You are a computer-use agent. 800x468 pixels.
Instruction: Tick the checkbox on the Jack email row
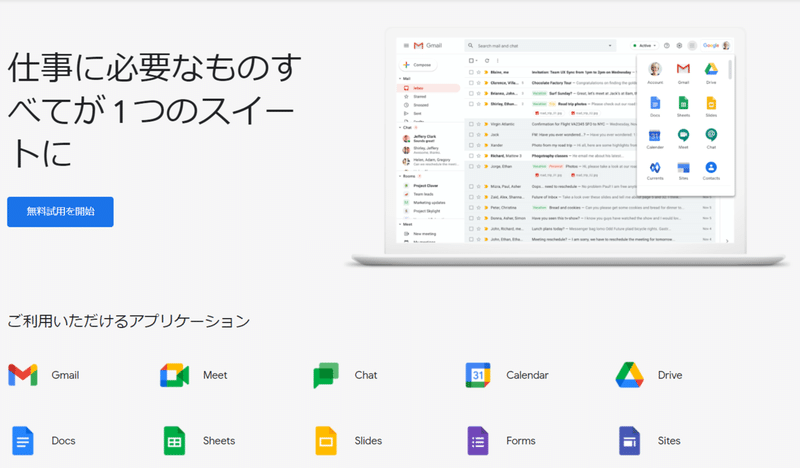[x=471, y=135]
